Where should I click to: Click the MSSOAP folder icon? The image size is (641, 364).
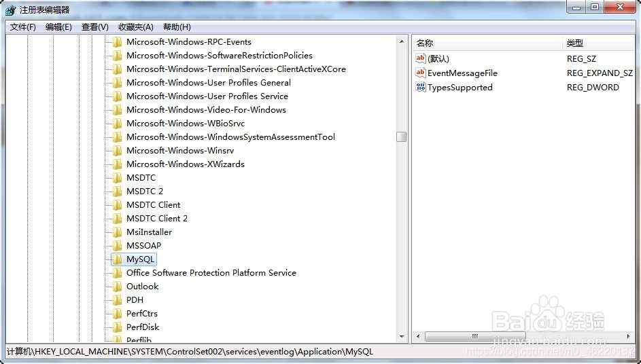point(118,246)
